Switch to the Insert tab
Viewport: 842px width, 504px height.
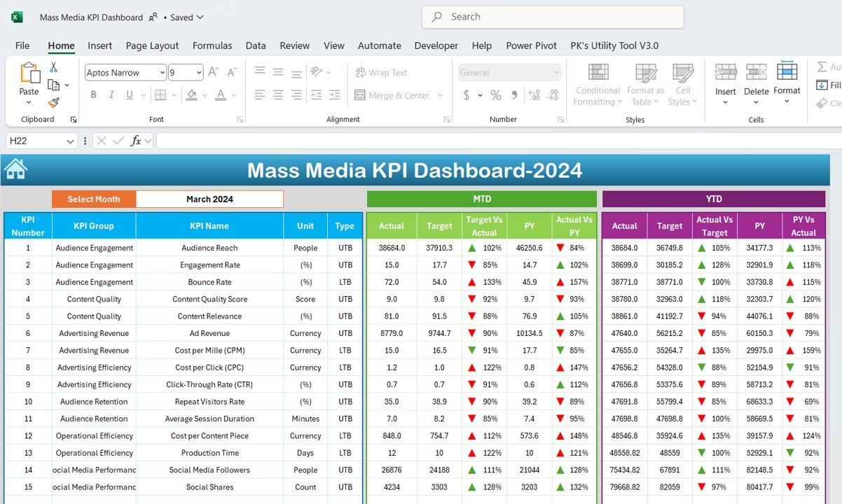pyautogui.click(x=99, y=45)
